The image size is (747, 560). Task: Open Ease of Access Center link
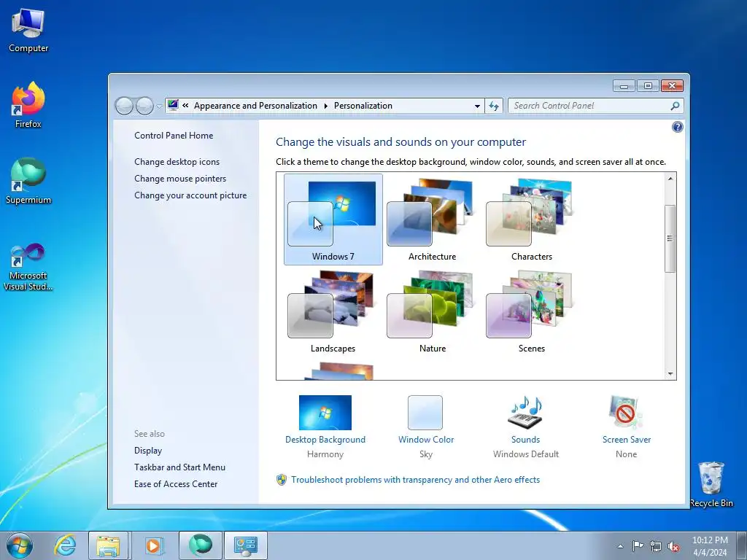click(x=176, y=484)
